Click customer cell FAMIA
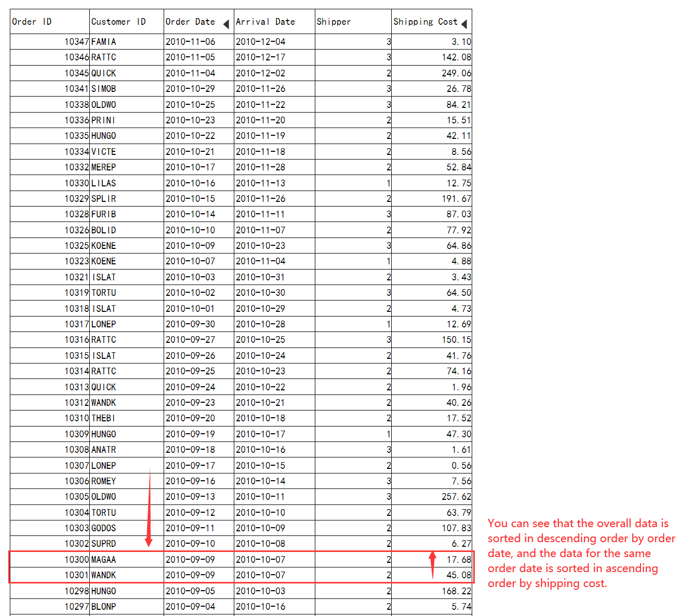This screenshot has height=616, width=689. pos(127,42)
